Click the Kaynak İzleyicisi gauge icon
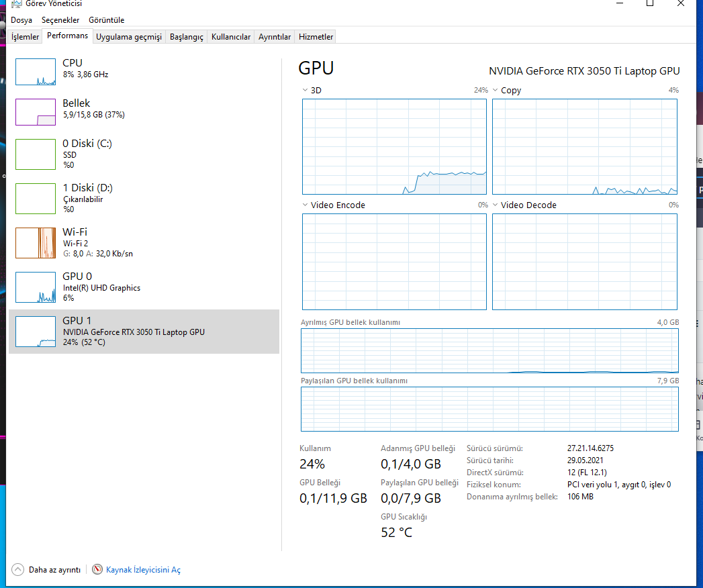The height and width of the screenshot is (588, 703). coord(97,569)
